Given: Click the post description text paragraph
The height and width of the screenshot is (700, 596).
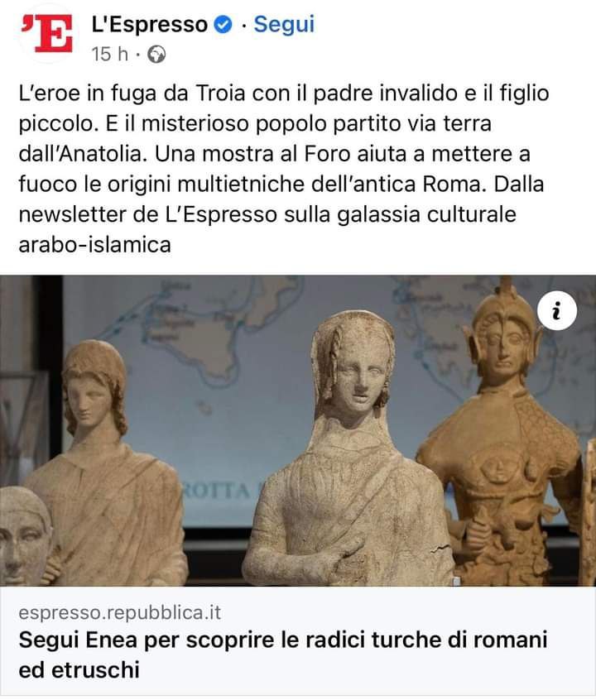Looking at the screenshot, I should [284, 169].
